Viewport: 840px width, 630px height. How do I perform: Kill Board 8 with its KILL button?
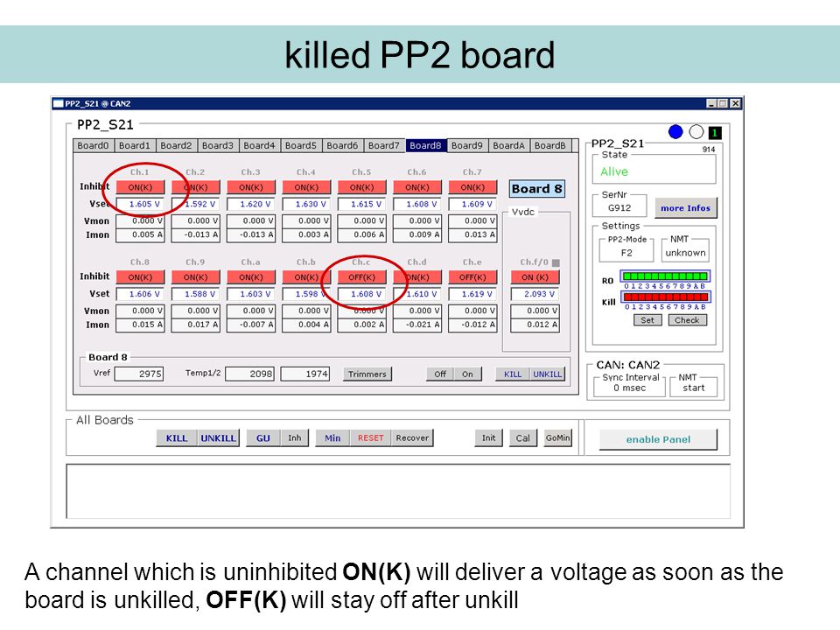coord(513,374)
